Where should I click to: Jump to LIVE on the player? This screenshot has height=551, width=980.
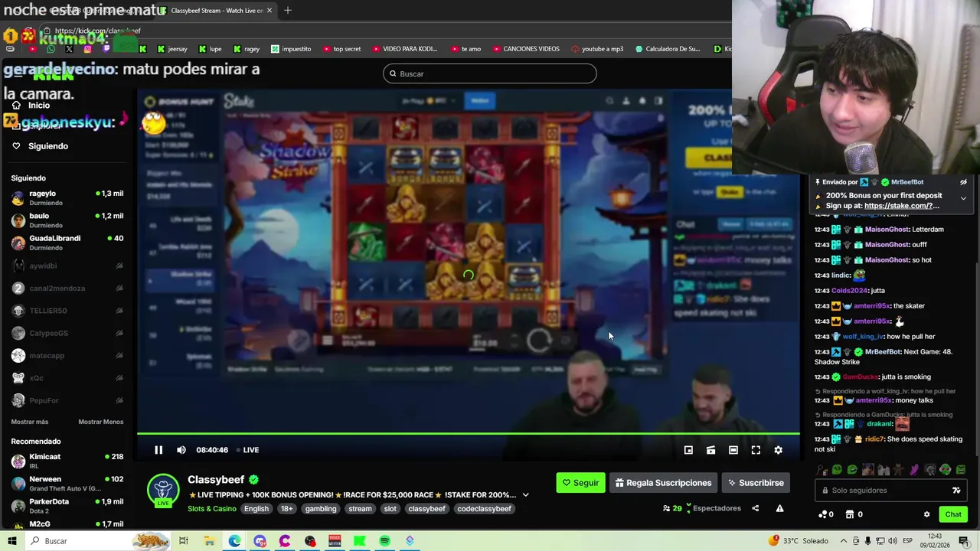tap(247, 450)
